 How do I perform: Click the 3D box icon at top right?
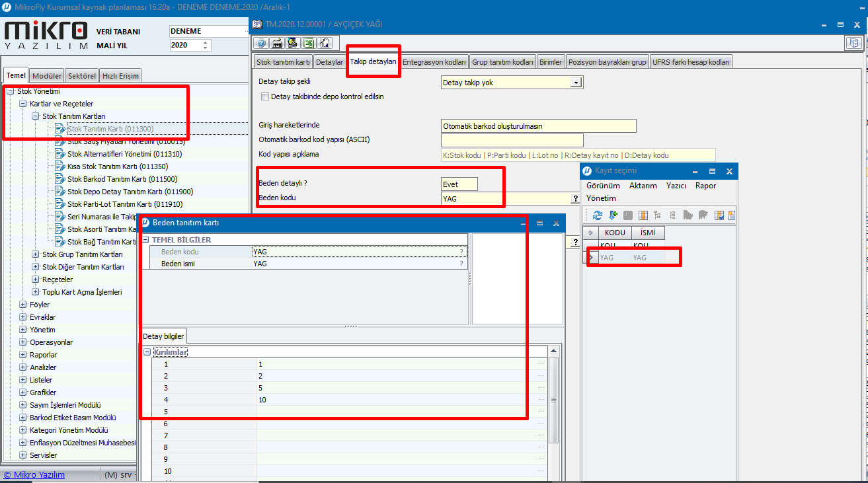tap(854, 43)
